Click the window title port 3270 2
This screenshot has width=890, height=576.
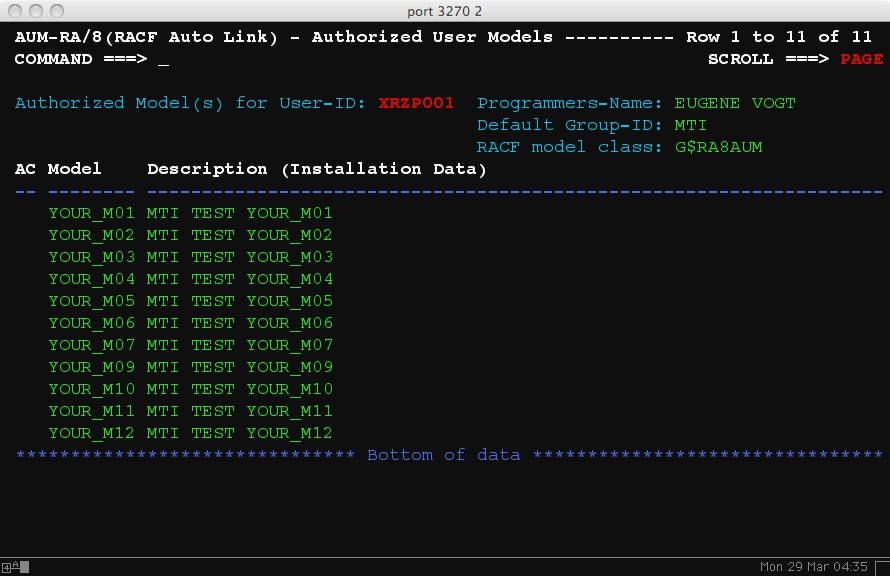tap(445, 10)
